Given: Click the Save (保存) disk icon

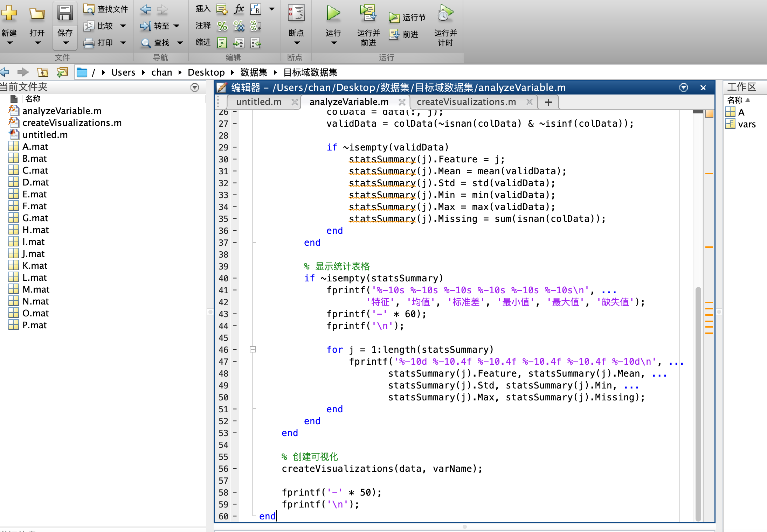Looking at the screenshot, I should pyautogui.click(x=65, y=13).
